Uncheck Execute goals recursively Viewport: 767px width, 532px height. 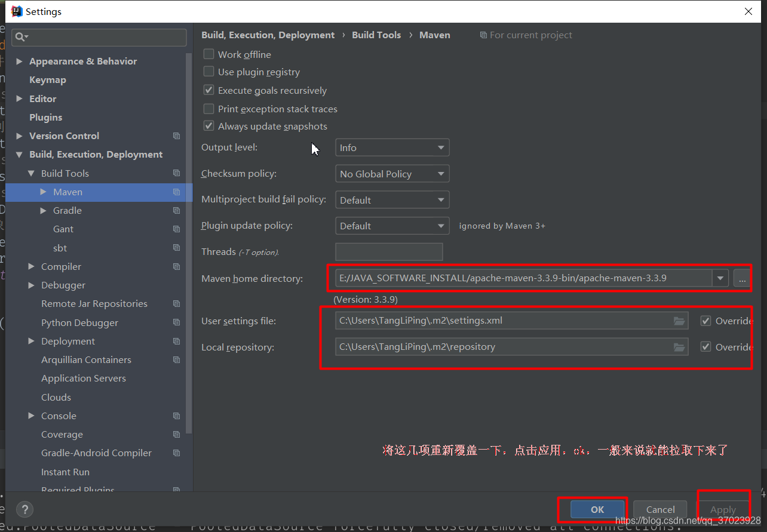click(208, 90)
